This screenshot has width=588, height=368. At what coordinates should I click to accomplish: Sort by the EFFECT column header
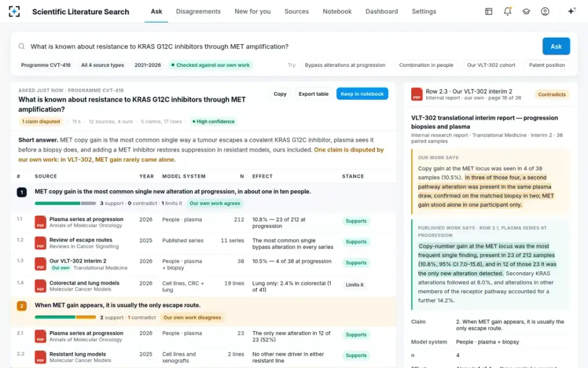coord(262,176)
